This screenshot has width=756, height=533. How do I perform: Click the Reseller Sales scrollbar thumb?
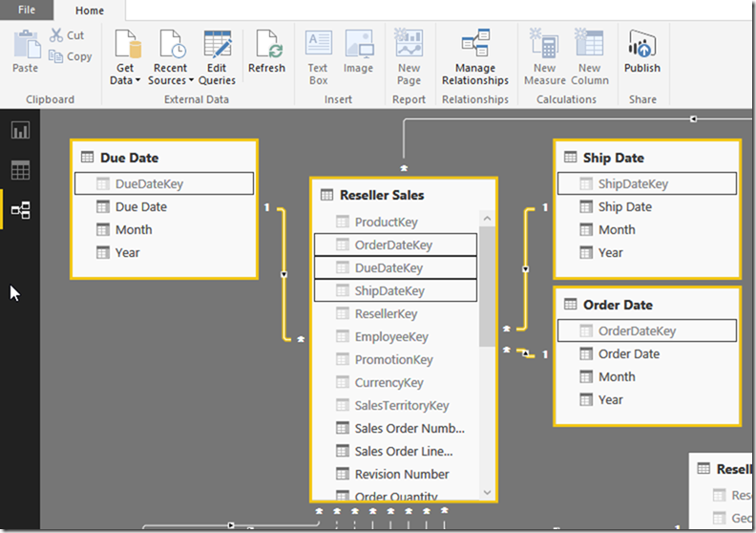coord(487,287)
